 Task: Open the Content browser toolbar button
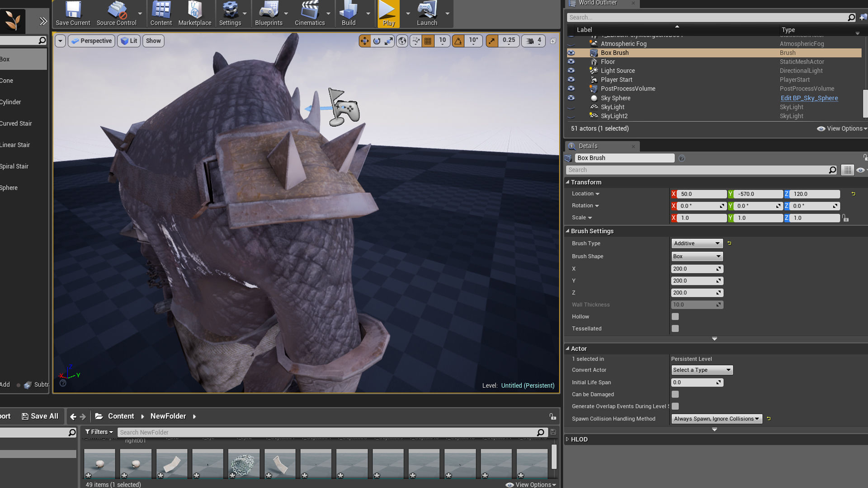161,14
